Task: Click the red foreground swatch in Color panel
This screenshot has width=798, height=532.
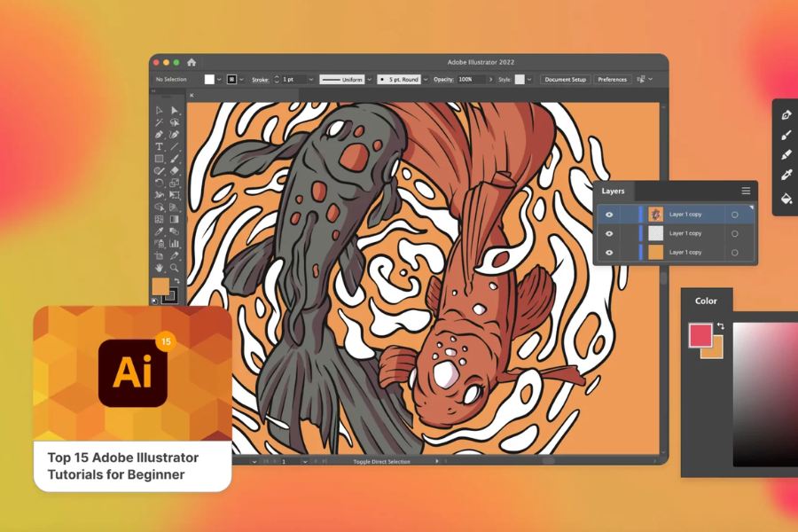Action: coord(700,335)
